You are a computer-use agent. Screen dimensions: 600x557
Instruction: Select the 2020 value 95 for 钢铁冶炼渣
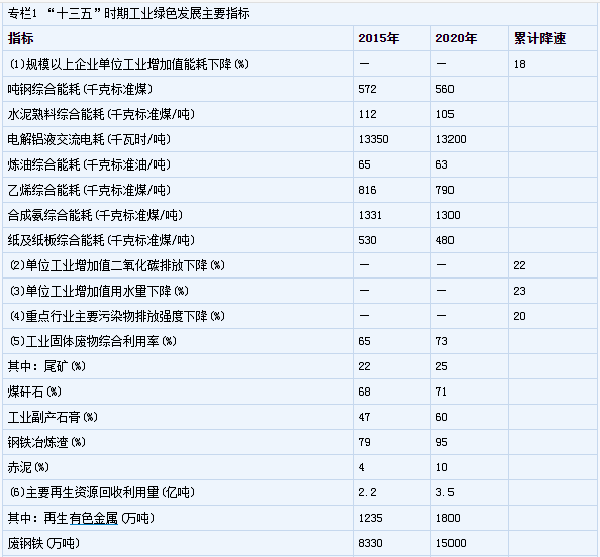(x=442, y=441)
